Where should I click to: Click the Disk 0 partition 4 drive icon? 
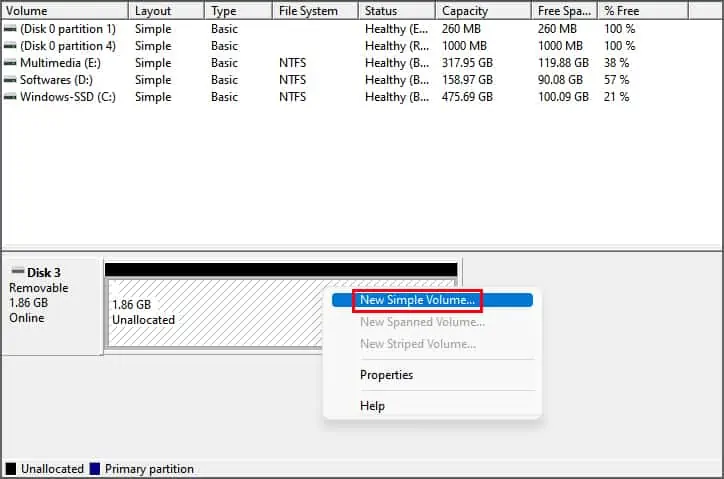tap(10, 46)
